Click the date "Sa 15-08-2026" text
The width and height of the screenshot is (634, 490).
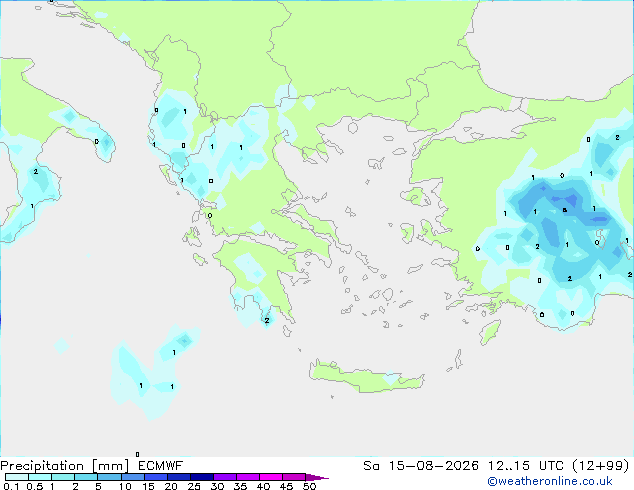pos(421,466)
